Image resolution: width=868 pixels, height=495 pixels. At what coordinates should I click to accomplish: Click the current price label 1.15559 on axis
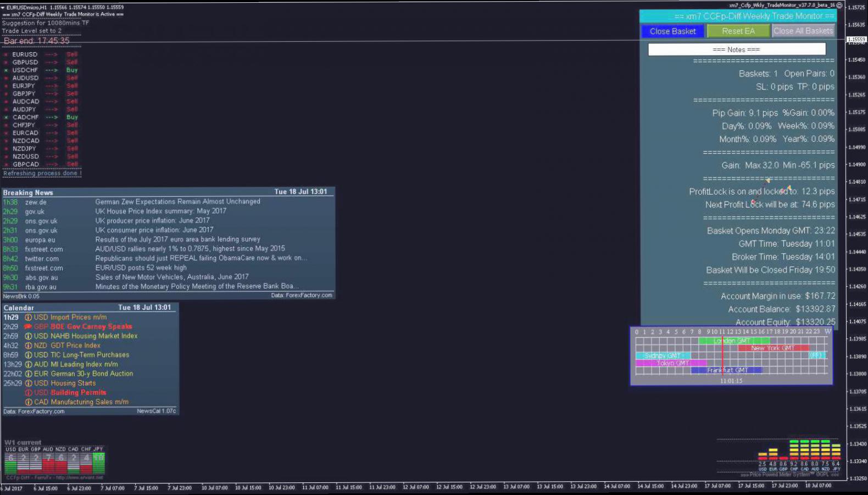pos(856,40)
